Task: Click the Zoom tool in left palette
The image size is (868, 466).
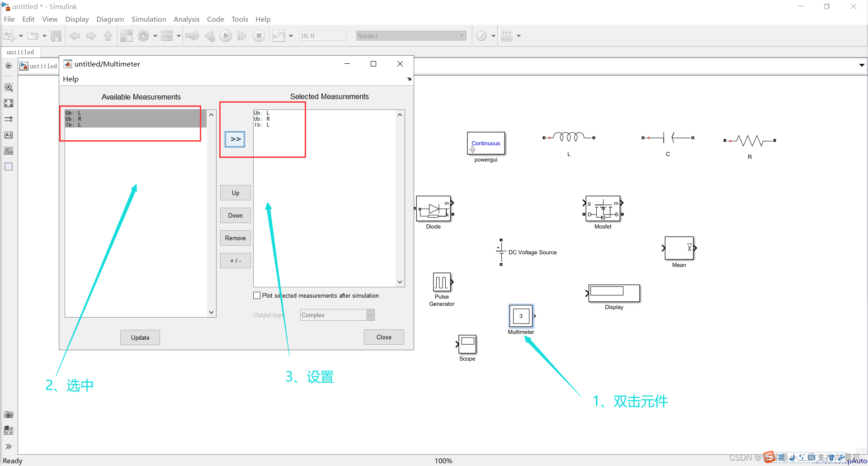Action: coord(9,87)
